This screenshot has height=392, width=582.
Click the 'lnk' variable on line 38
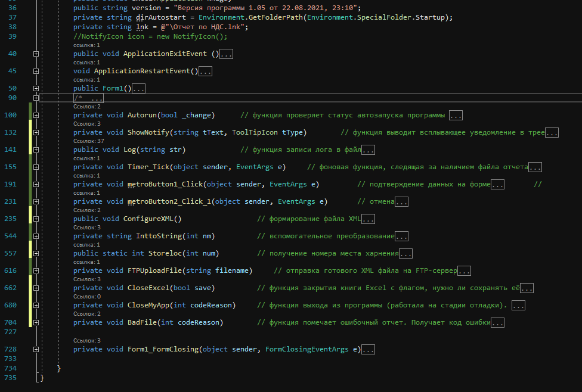click(x=142, y=27)
